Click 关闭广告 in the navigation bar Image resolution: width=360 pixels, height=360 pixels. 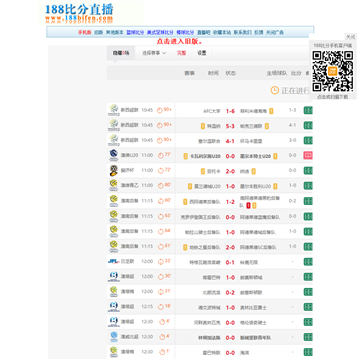coord(275,33)
